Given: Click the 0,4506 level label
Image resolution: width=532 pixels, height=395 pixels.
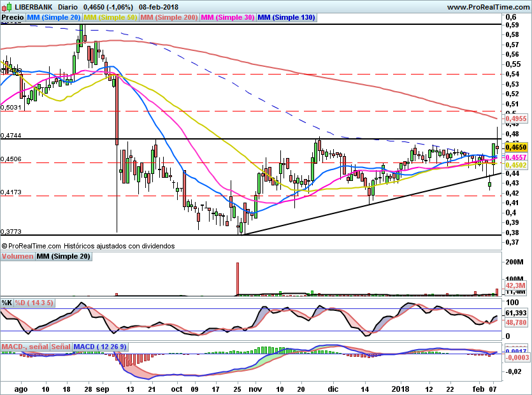Looking at the screenshot, I should (x=11, y=159).
